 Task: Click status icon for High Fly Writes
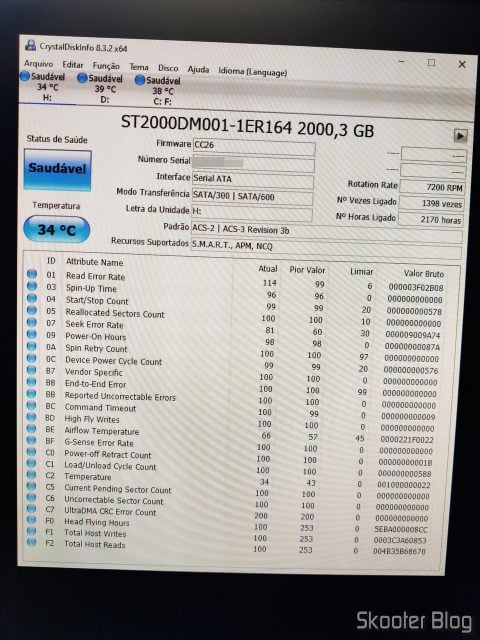(32, 417)
